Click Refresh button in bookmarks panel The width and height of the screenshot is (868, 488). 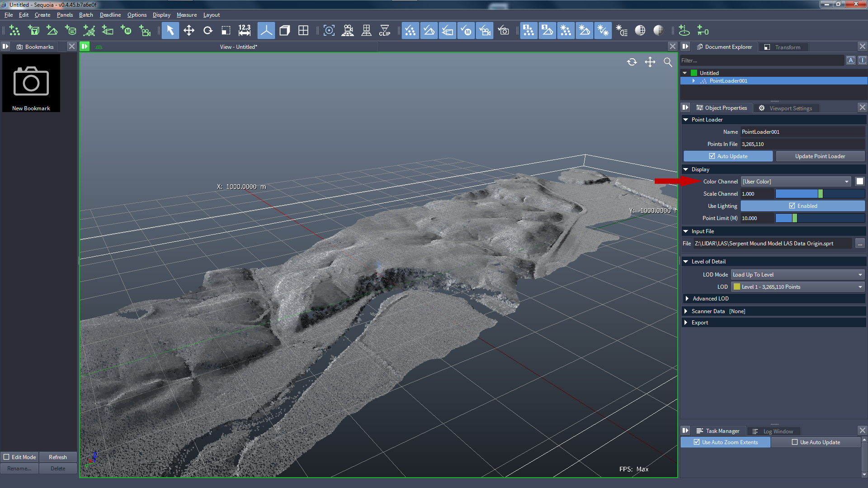(57, 457)
